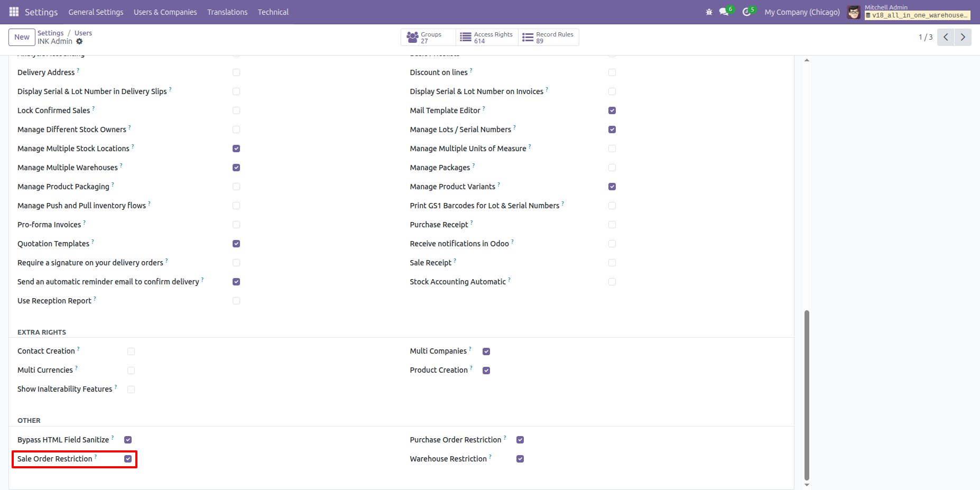
Task: Toggle Purchase Order Restriction checkbox
Action: pyautogui.click(x=520, y=440)
